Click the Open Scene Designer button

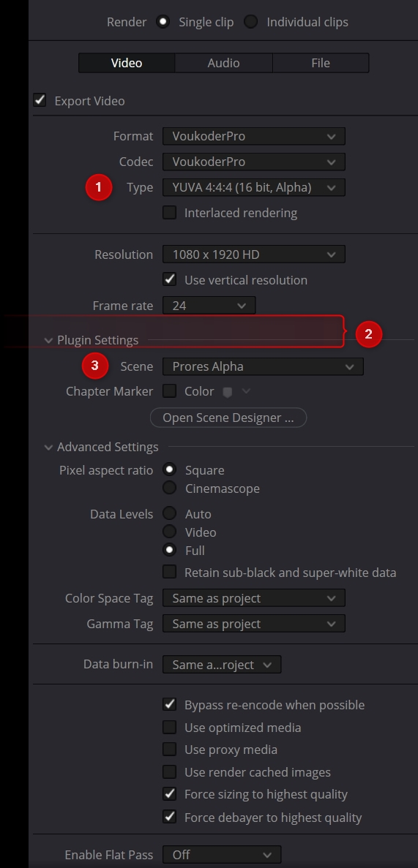[228, 418]
